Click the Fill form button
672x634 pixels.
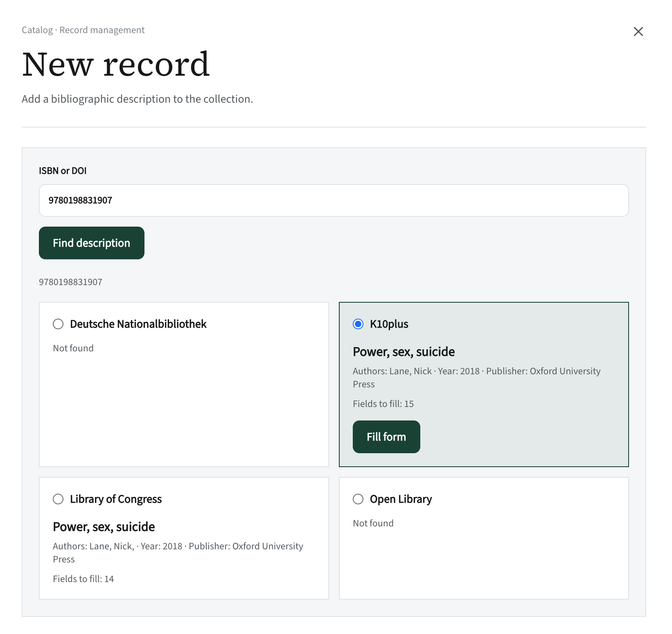coord(386,437)
